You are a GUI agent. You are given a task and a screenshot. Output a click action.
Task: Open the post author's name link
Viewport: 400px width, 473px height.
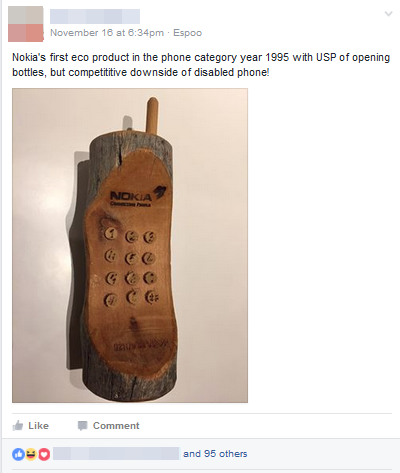tap(95, 16)
